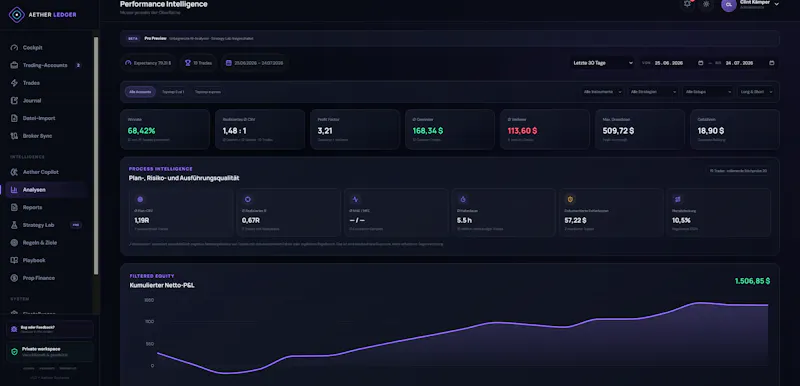The image size is (800, 386).
Task: Click the CL user avatar
Action: 729,4
